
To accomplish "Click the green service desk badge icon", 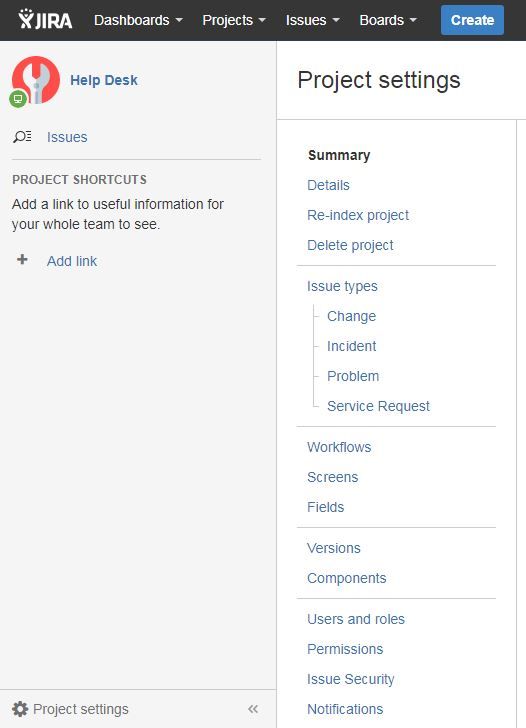I will (x=18, y=98).
